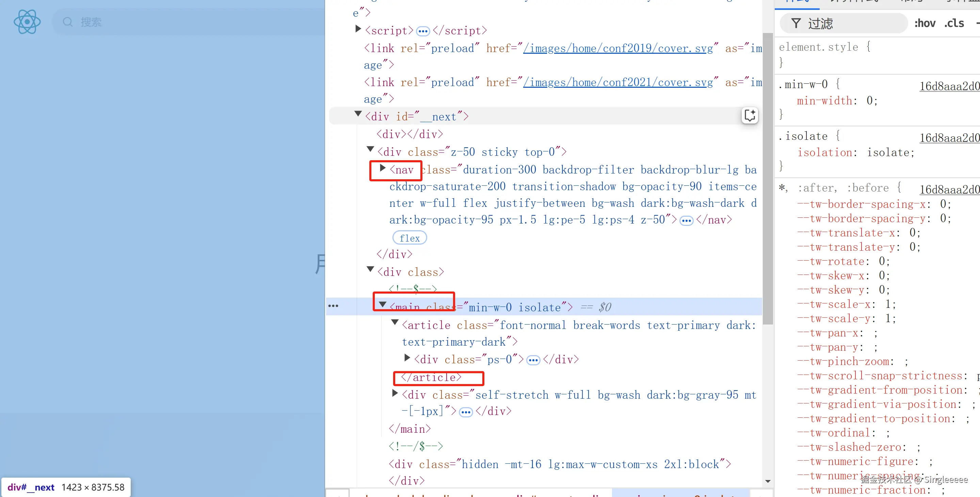980x497 pixels.
Task: Click the --tw-ordinal property
Action: click(x=834, y=433)
